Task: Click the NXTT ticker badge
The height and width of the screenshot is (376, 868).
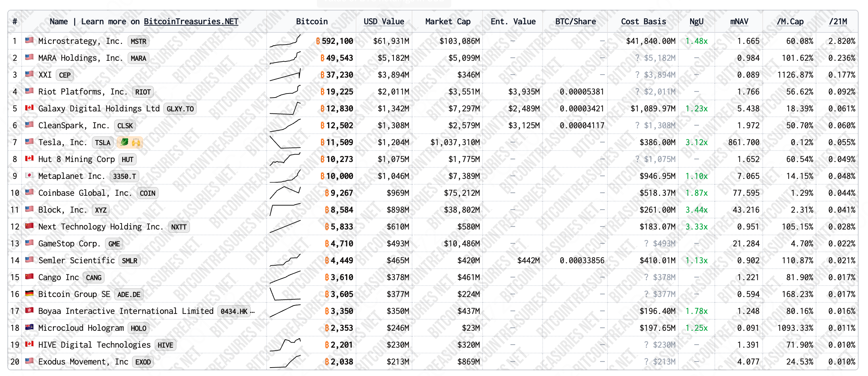Action: pyautogui.click(x=179, y=227)
